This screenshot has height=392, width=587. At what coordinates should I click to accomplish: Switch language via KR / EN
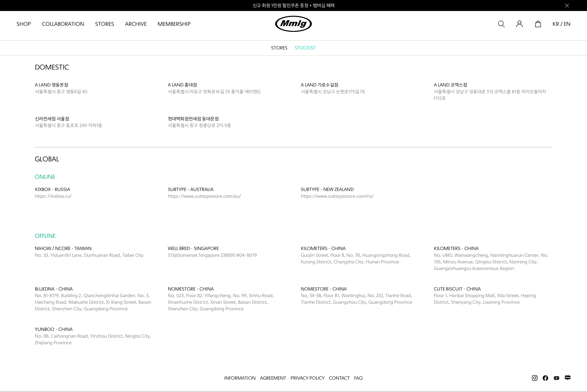point(561,24)
